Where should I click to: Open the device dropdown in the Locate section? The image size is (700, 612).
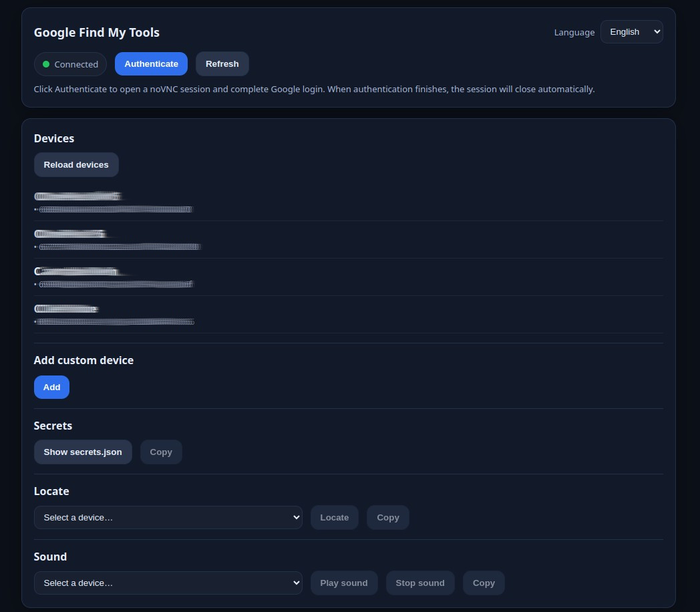168,517
